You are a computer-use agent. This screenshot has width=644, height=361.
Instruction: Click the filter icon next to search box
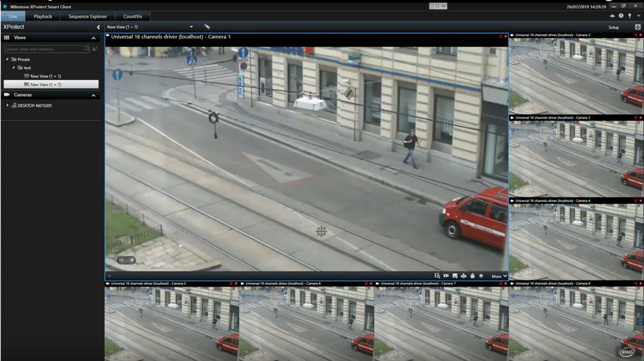tap(95, 49)
